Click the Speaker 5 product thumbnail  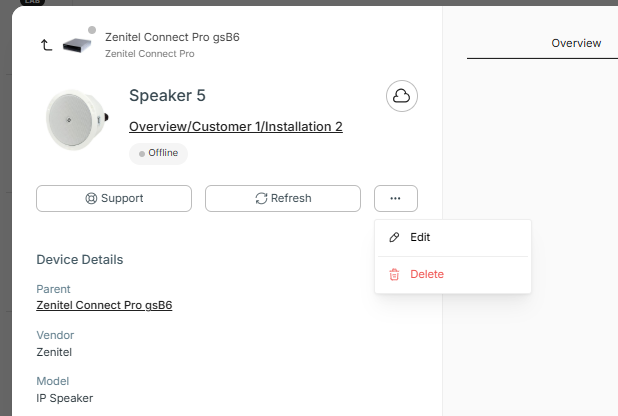tap(77, 119)
